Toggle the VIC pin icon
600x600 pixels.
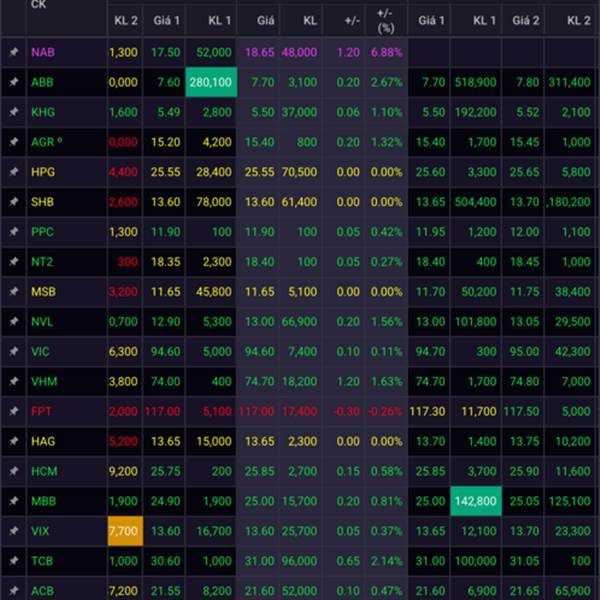click(14, 351)
